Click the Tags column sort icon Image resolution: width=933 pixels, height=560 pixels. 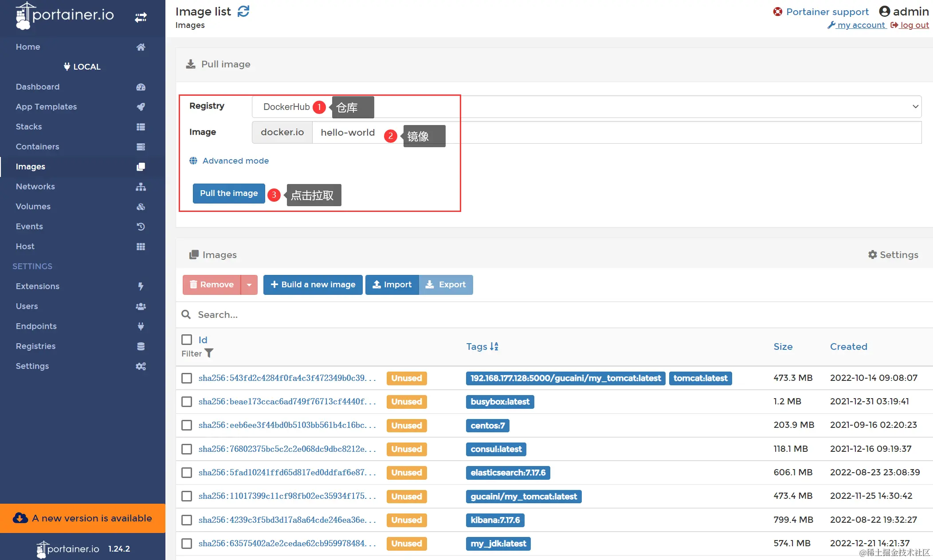tap(494, 346)
